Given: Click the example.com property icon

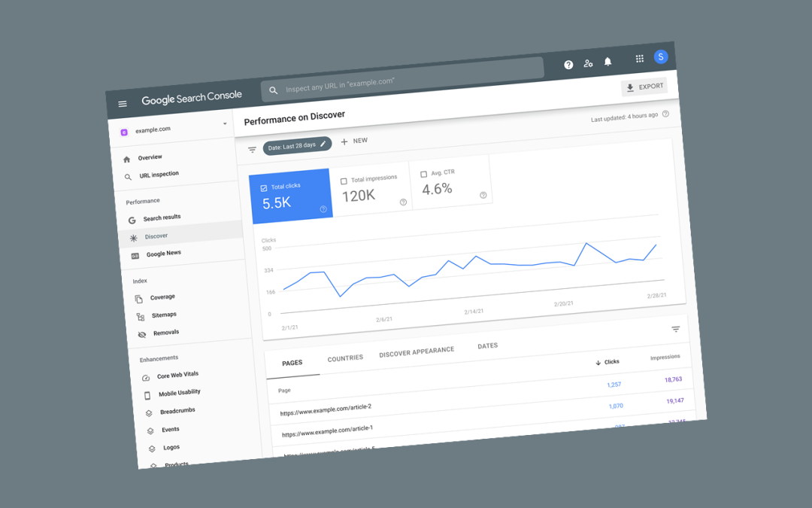Looking at the screenshot, I should coord(124,132).
